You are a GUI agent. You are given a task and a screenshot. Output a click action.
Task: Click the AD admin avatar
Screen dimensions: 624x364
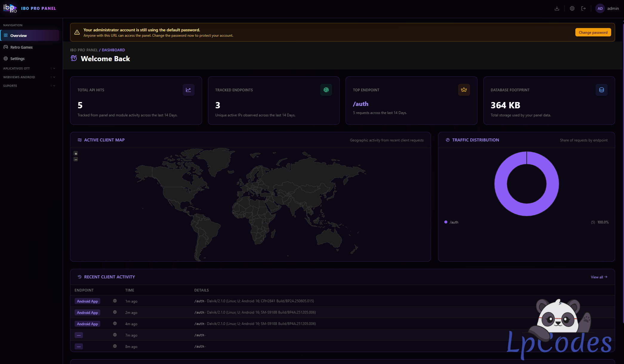pos(600,8)
